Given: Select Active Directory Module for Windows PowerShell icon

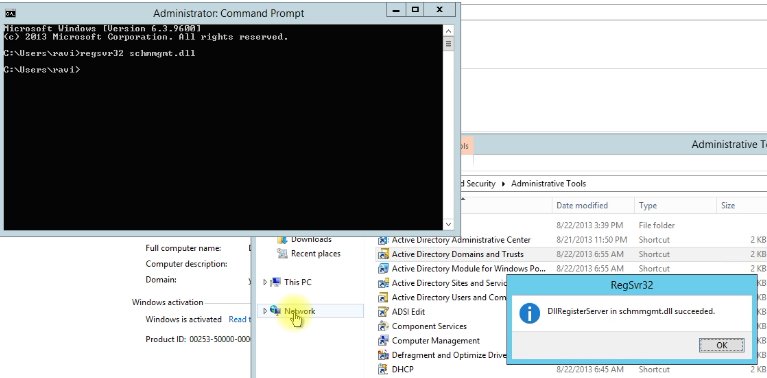Looking at the screenshot, I should point(383,269).
